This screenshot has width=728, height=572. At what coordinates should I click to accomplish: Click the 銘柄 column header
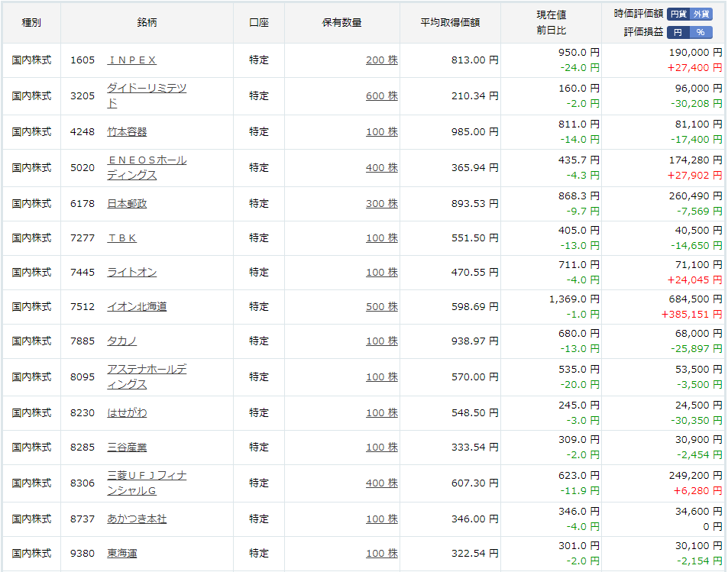coord(147,23)
